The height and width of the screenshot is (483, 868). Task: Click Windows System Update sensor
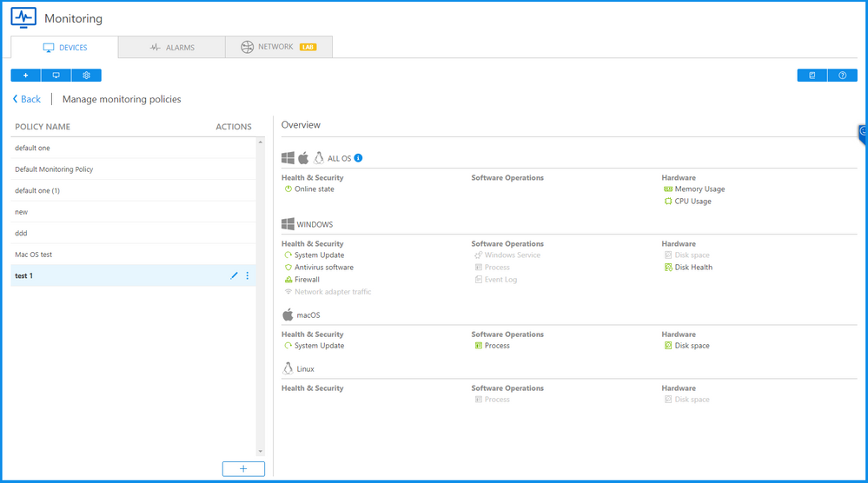pos(314,255)
